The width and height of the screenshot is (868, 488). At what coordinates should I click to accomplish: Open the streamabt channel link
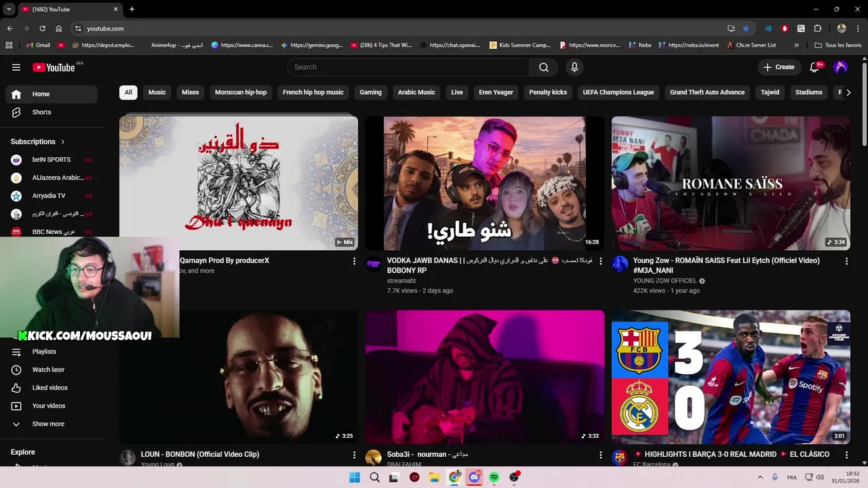401,281
